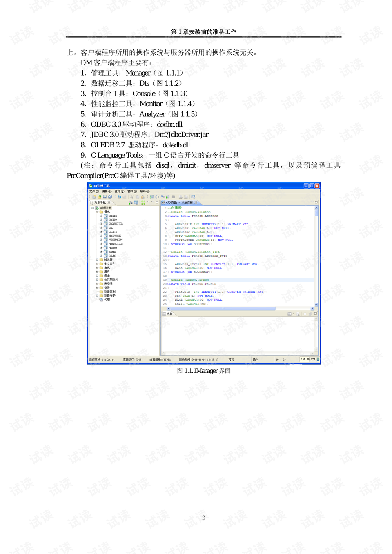Click the link-with-editor icon in 对象导航 panel

tap(130, 202)
